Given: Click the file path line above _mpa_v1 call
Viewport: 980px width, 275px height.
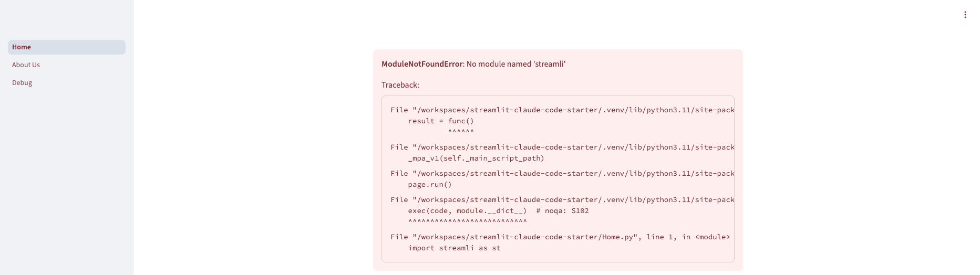Looking at the screenshot, I should point(562,147).
